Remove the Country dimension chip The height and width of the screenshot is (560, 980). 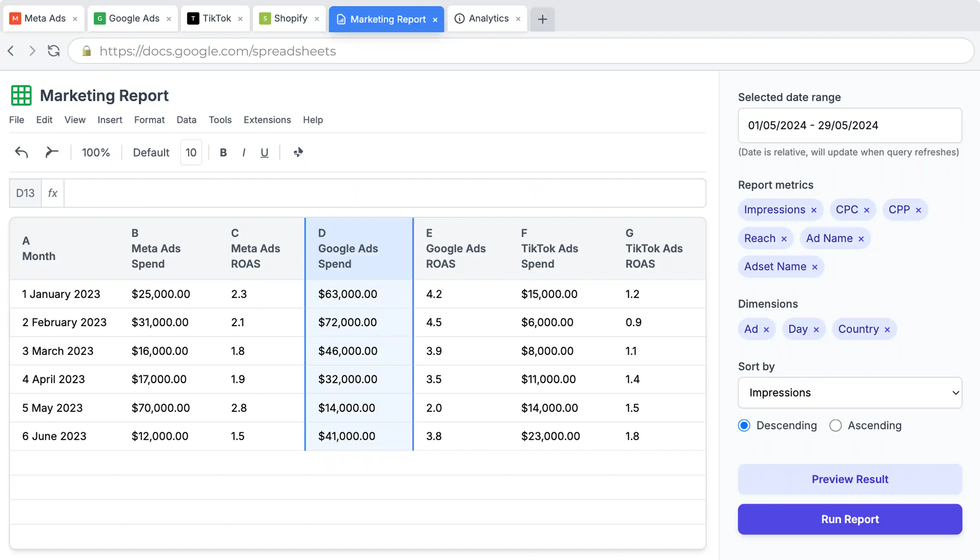coord(887,330)
